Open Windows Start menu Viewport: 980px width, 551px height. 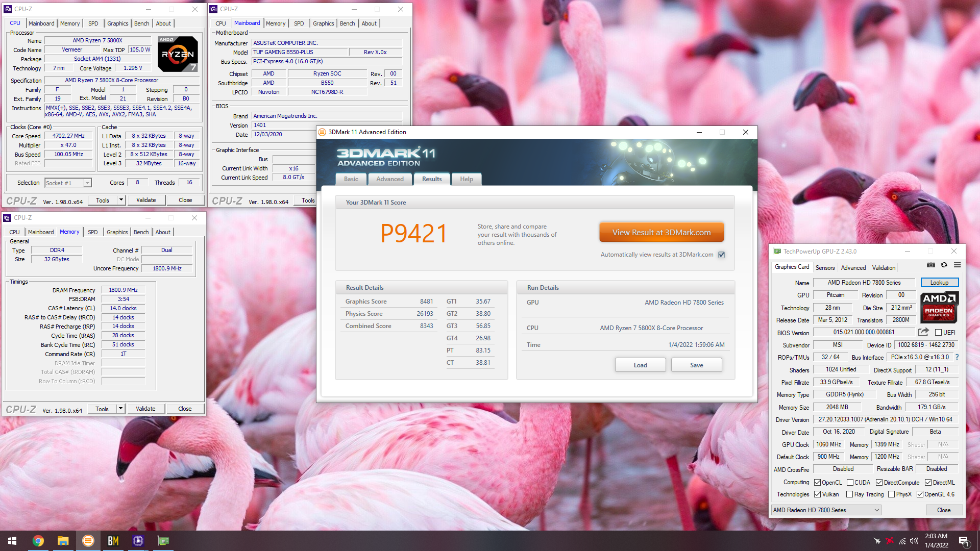pos(12,541)
